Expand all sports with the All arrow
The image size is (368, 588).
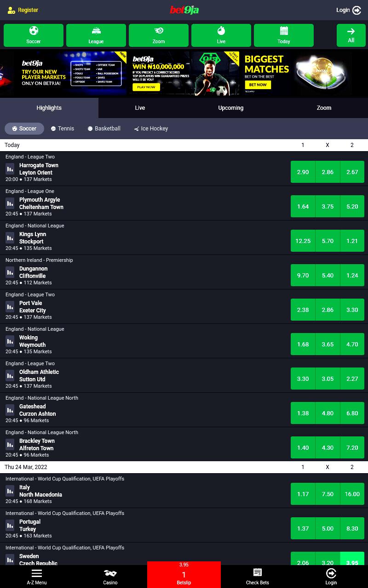click(x=351, y=35)
